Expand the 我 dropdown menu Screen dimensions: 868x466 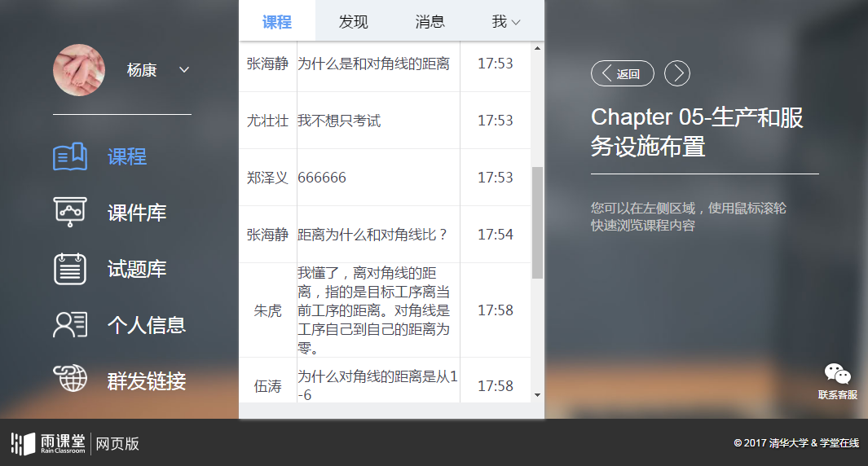coord(506,22)
